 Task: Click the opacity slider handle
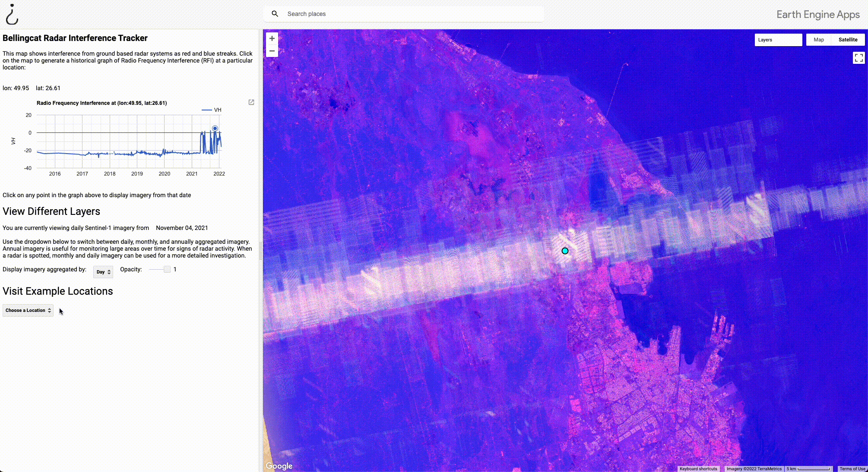167,269
